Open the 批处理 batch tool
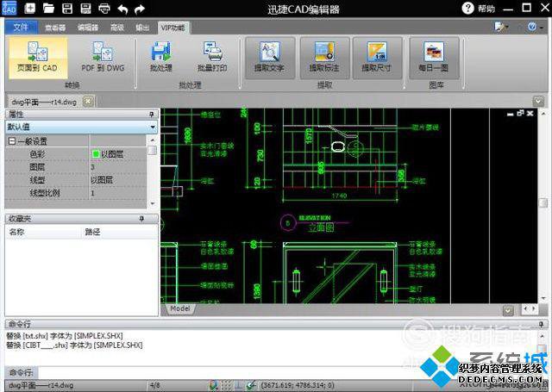Viewport: 552px width, 392px height. [x=161, y=58]
